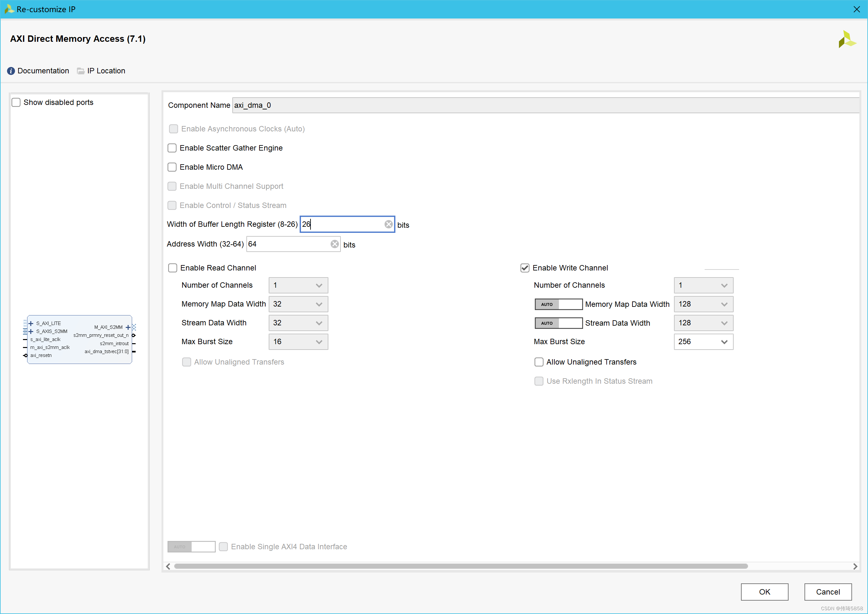Click the Address Width input field
This screenshot has height=614, width=868.
point(288,244)
